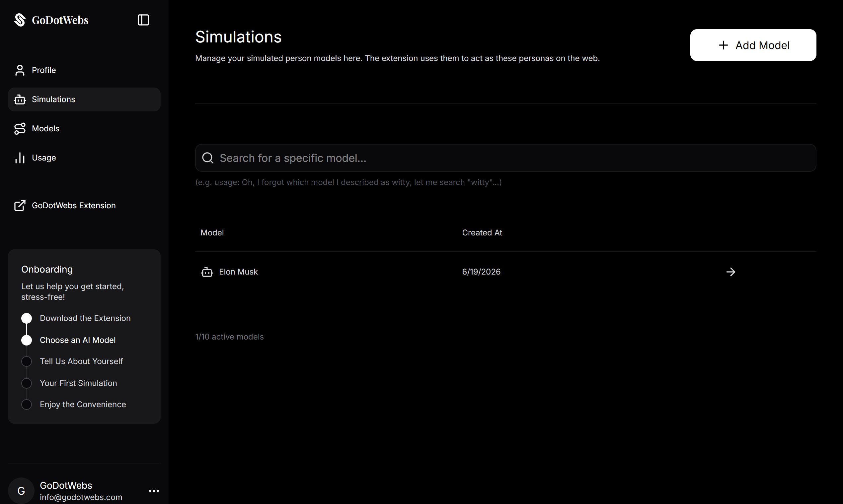
Task: Click the Simulations robot icon in sidebar
Action: pyautogui.click(x=20, y=99)
